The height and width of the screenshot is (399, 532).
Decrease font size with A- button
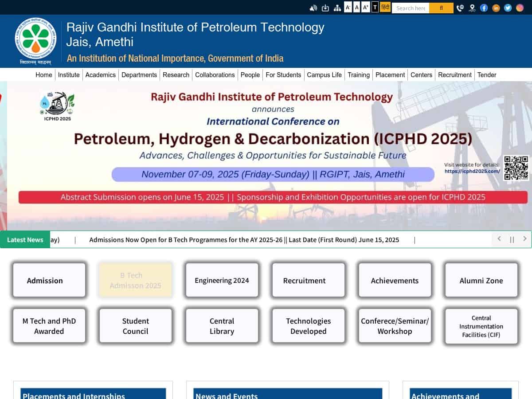point(348,7)
